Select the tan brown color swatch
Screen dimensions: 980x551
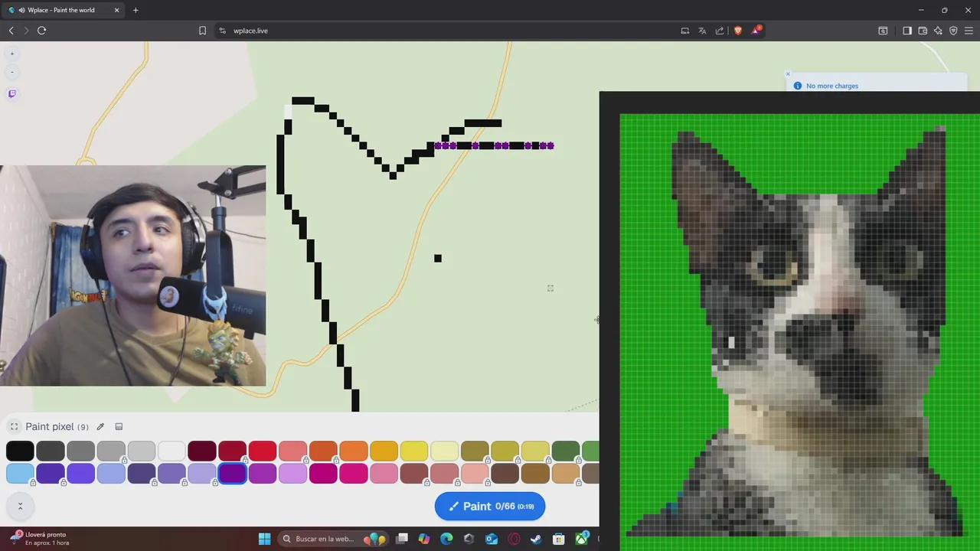[566, 474]
